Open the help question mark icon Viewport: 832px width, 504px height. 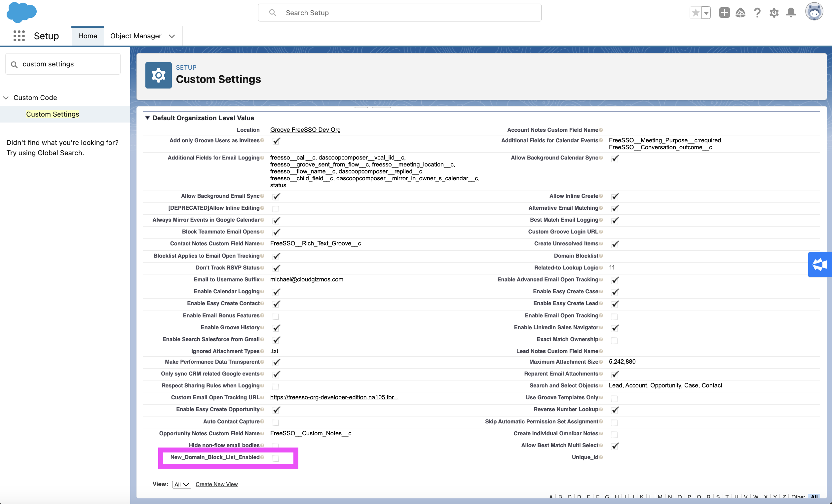pyautogui.click(x=757, y=13)
